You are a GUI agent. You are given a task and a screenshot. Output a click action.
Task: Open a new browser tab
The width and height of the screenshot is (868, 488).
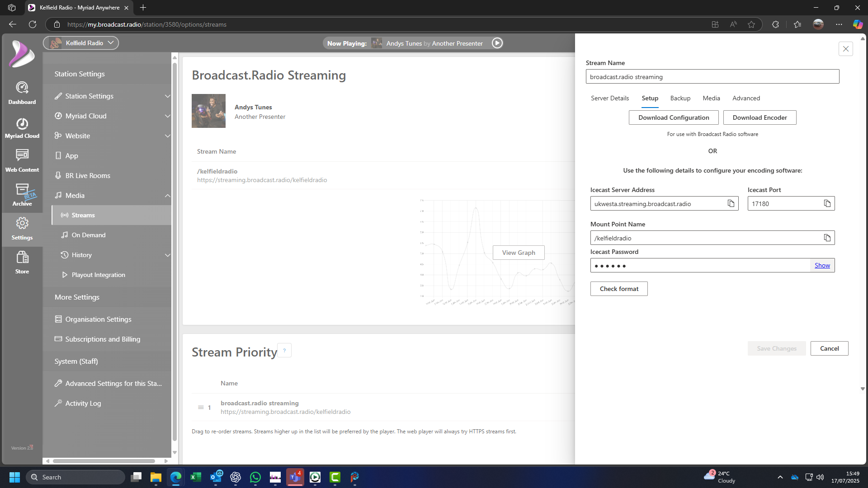[x=143, y=8]
